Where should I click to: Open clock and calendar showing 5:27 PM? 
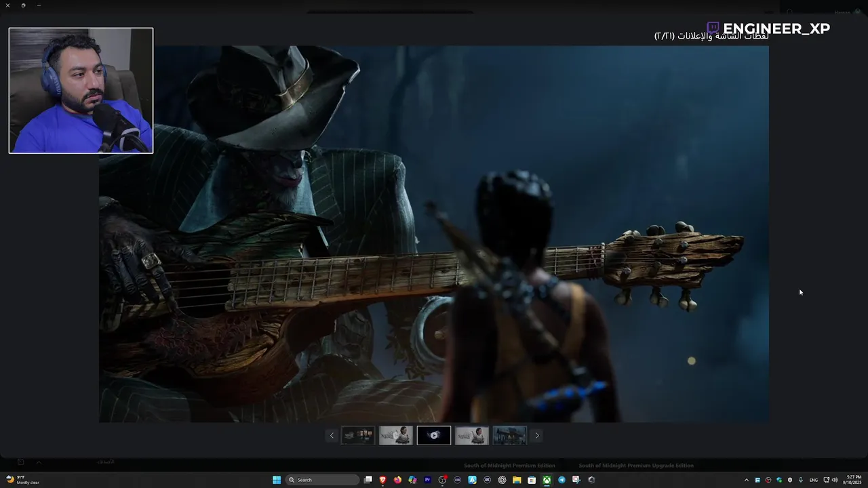[852, 480]
